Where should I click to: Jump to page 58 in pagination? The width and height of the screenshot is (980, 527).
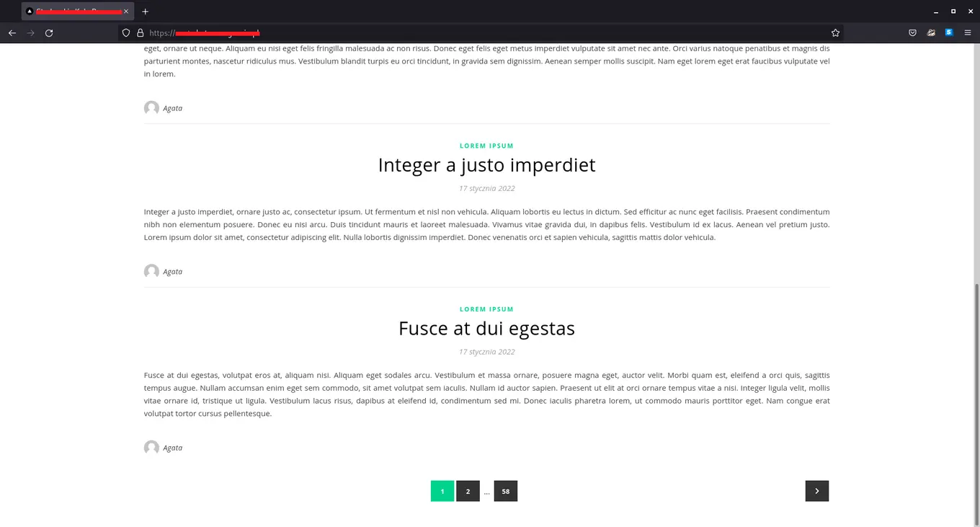pyautogui.click(x=505, y=491)
